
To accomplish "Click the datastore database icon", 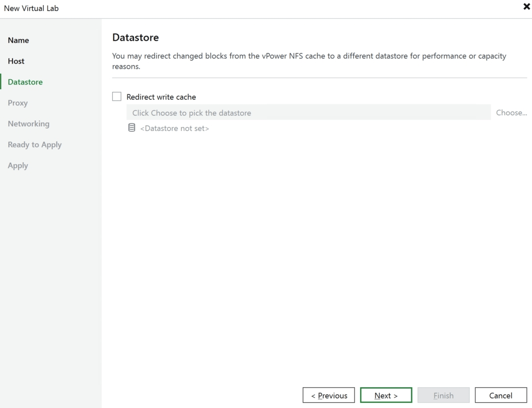I will [x=132, y=128].
